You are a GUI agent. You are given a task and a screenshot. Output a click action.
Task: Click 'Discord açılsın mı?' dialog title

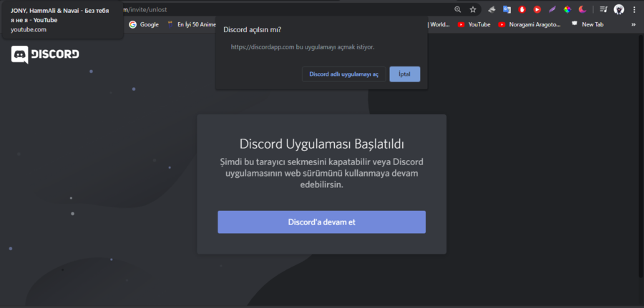coord(252,29)
